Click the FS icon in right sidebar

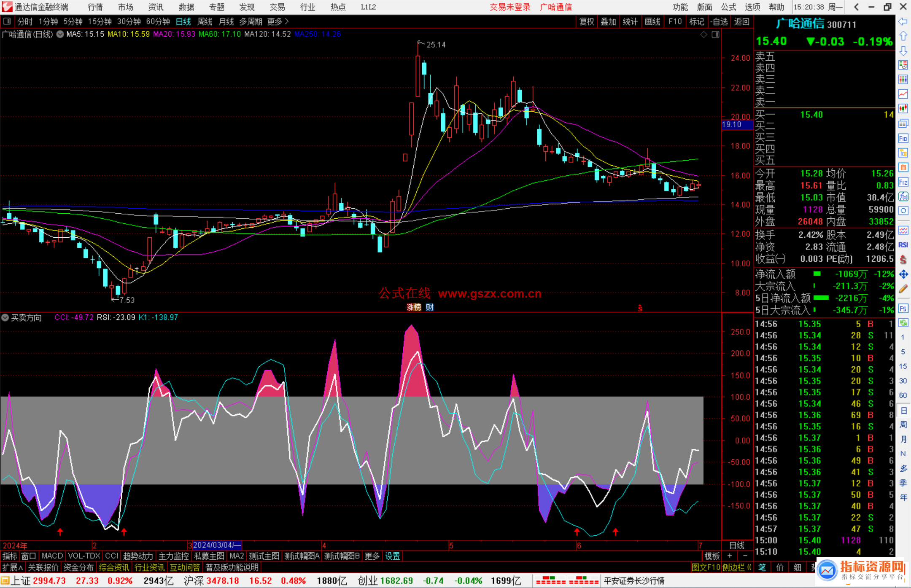pyautogui.click(x=903, y=309)
